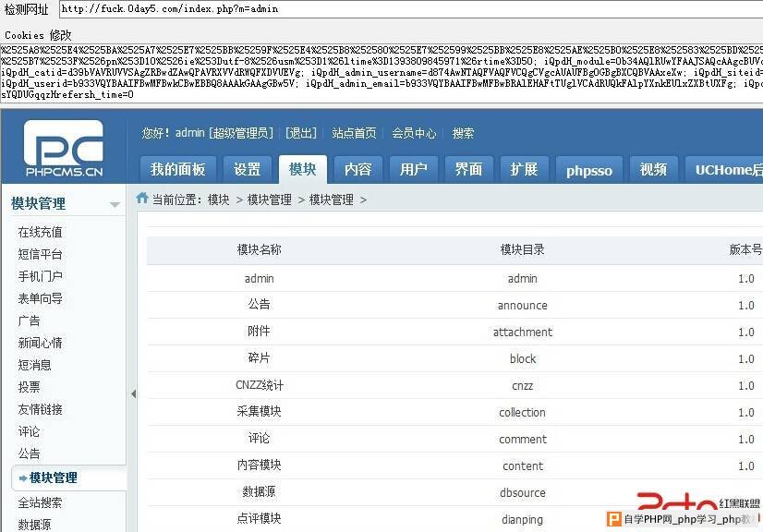
Task: Click the 内容模块 module name cell
Action: point(259,465)
